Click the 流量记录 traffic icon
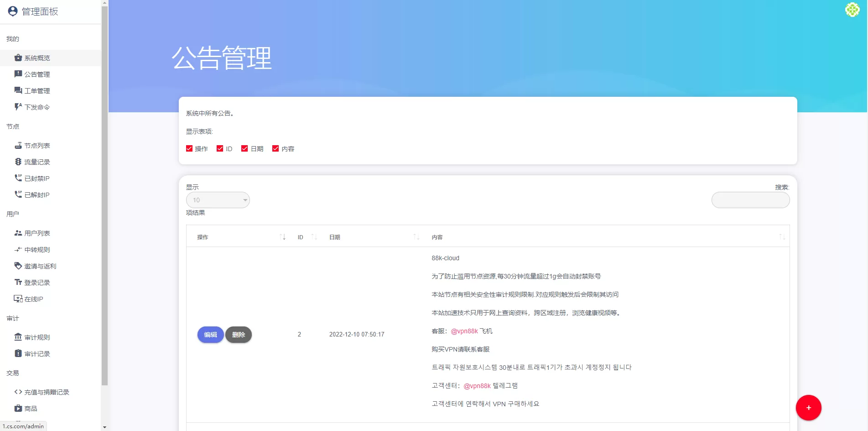868x431 pixels. tap(18, 162)
